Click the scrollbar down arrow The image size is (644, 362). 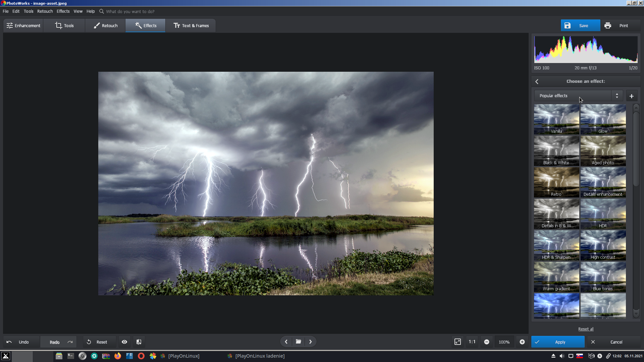(x=636, y=314)
